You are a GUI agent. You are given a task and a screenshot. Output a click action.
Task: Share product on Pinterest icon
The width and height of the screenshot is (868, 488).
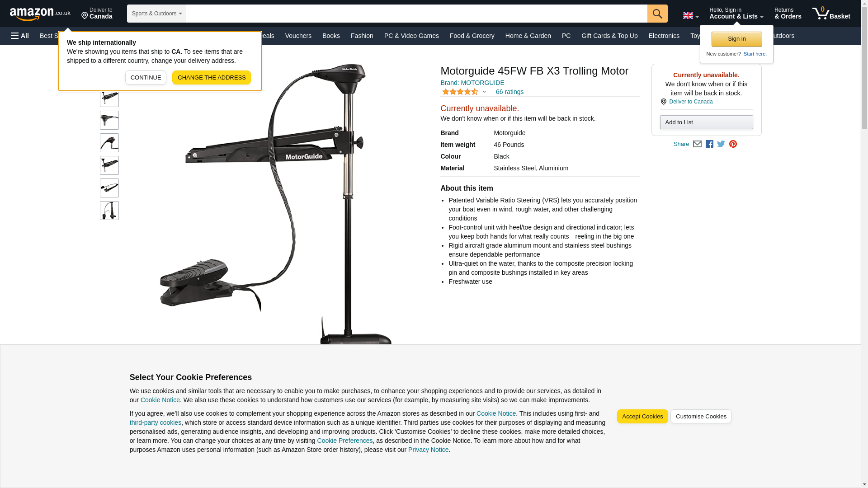[x=733, y=144]
